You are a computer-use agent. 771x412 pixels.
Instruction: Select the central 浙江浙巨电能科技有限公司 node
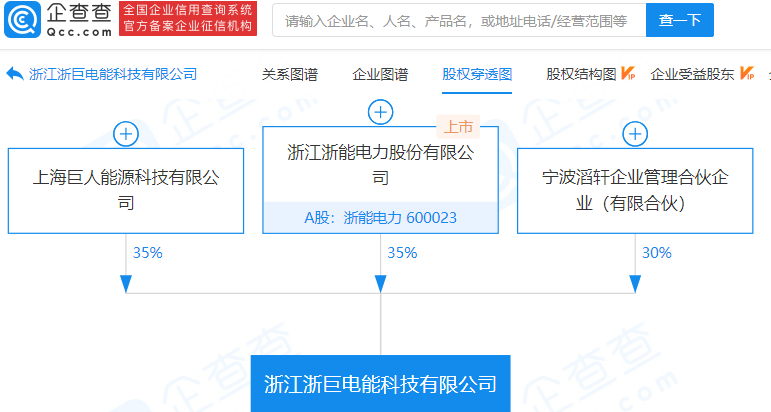click(381, 384)
